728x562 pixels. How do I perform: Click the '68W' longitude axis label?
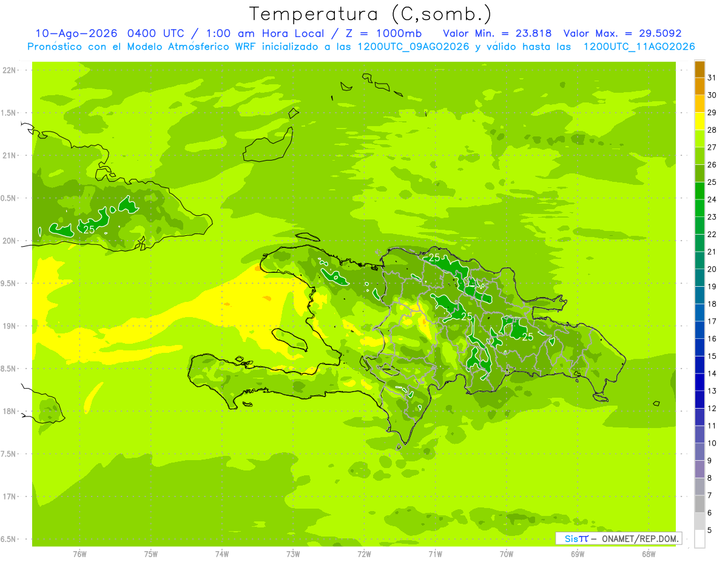click(649, 554)
